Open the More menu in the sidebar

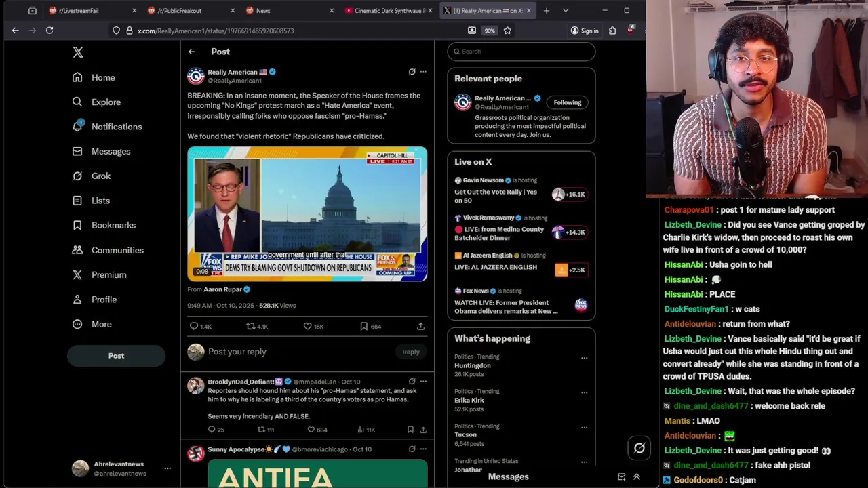[92, 324]
